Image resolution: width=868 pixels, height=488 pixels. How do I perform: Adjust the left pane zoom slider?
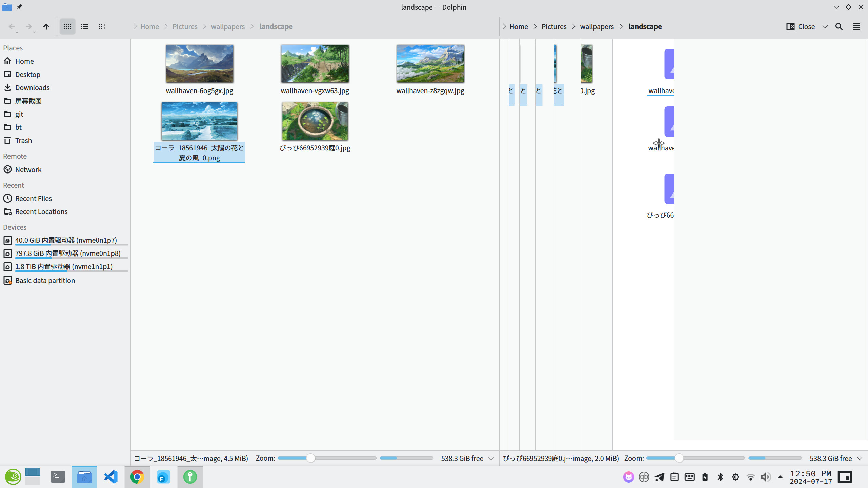pyautogui.click(x=310, y=458)
